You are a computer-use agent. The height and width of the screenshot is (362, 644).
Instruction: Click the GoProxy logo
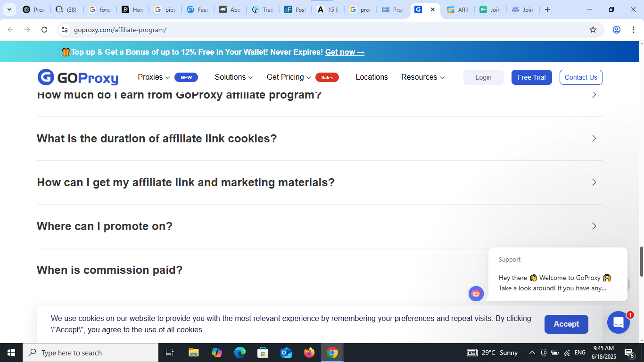coord(78,77)
